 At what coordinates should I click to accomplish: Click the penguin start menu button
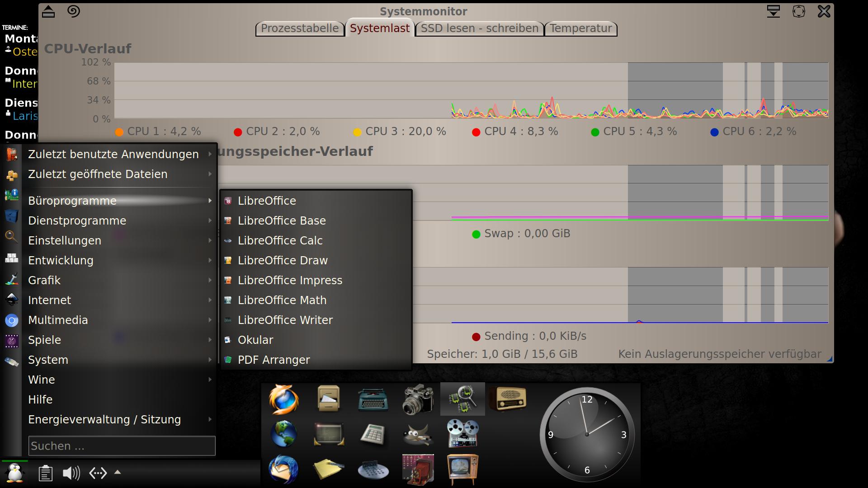15,473
